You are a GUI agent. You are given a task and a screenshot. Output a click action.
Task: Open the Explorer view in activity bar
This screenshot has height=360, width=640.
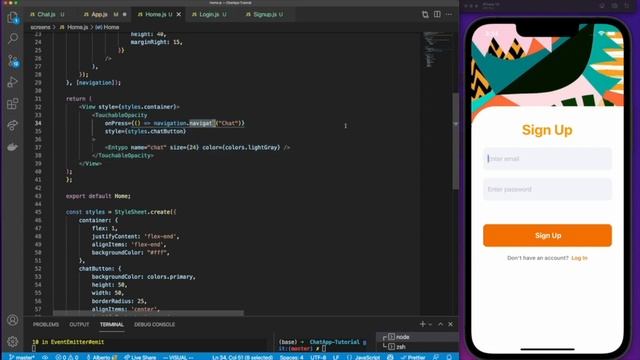click(x=13, y=18)
